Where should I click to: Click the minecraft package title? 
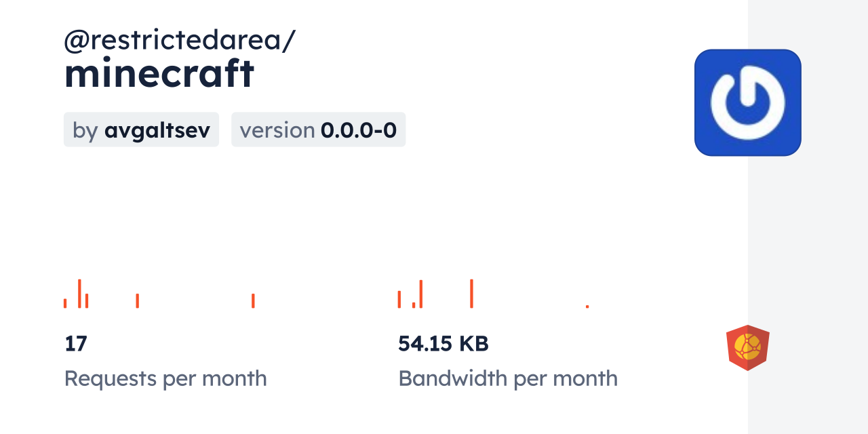point(159,74)
